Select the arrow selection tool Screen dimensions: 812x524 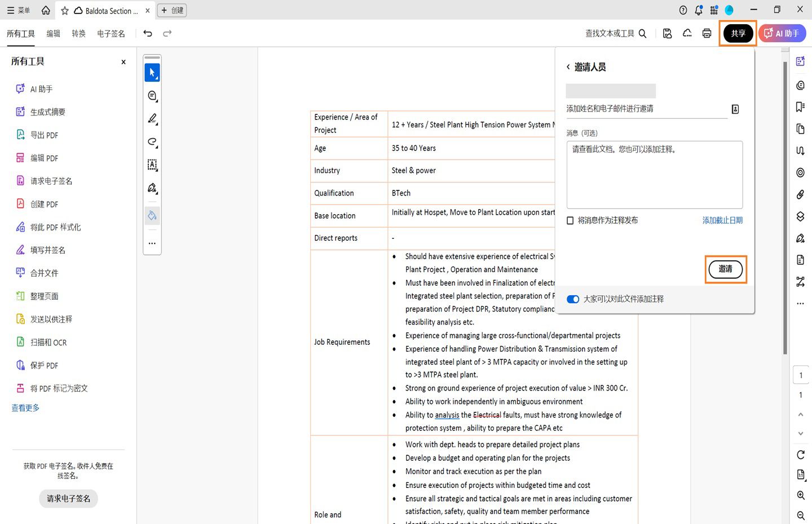click(x=152, y=72)
